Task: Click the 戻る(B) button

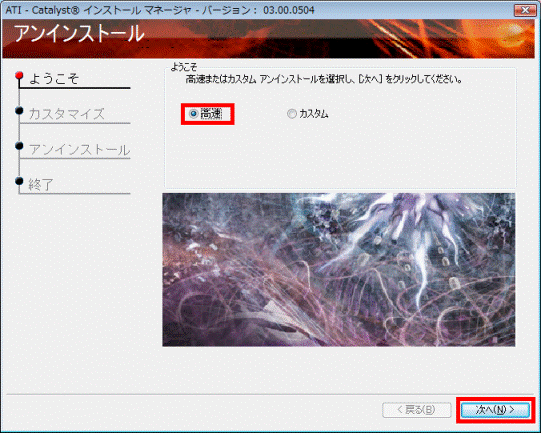Action: 417,410
